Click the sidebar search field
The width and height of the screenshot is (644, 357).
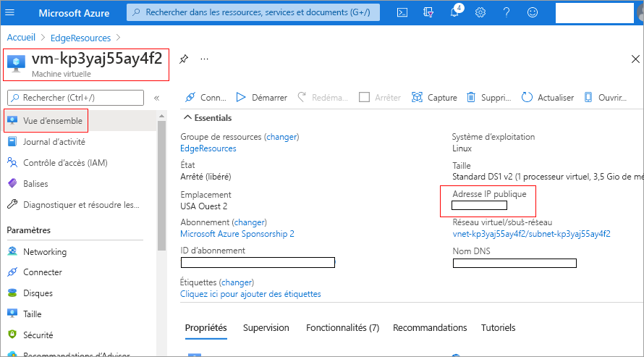pos(75,98)
